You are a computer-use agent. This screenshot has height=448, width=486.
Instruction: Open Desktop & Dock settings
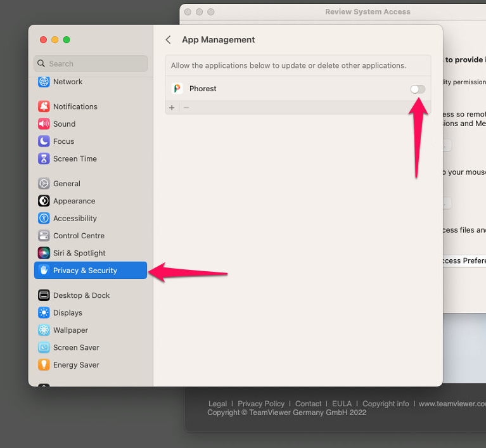(x=81, y=295)
